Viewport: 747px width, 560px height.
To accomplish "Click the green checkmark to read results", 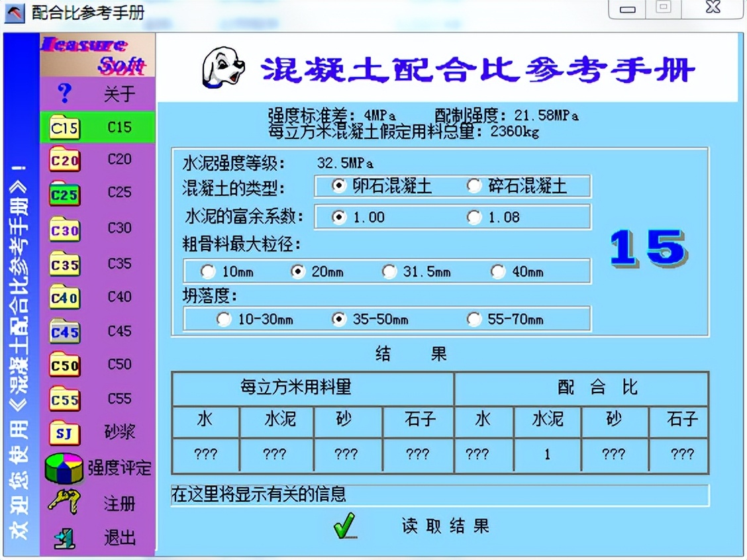I will [x=344, y=526].
